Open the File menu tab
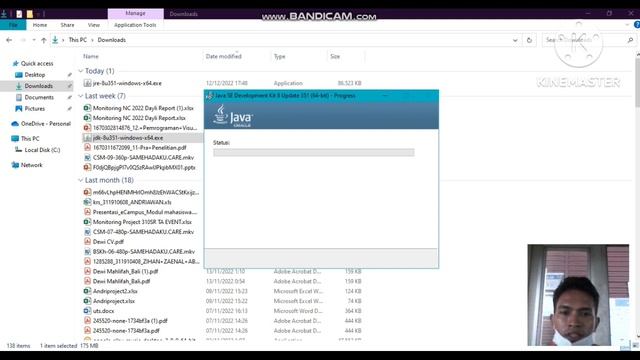The height and width of the screenshot is (360, 640). click(x=13, y=25)
